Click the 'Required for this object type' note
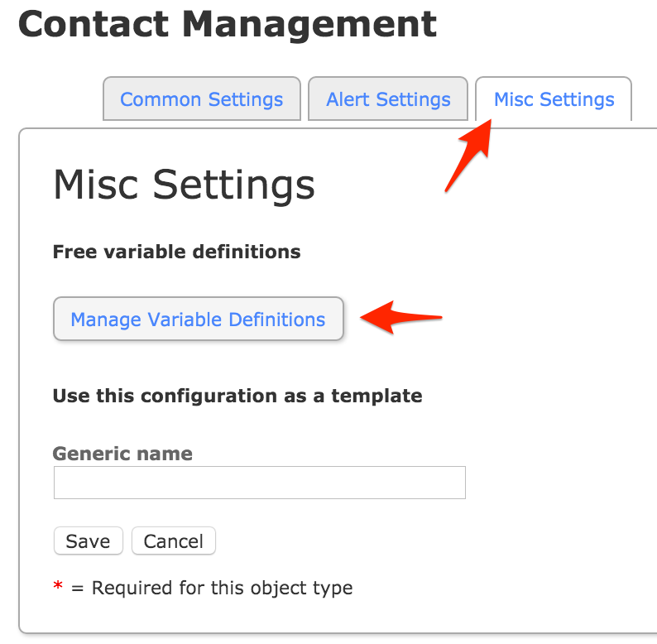 click(x=222, y=589)
